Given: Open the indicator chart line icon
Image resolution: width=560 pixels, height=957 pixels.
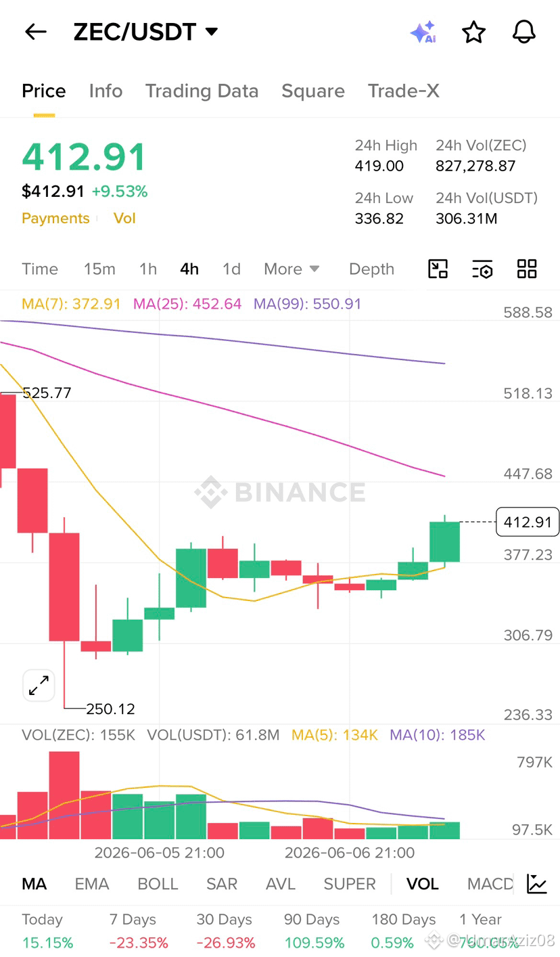Looking at the screenshot, I should (x=537, y=884).
